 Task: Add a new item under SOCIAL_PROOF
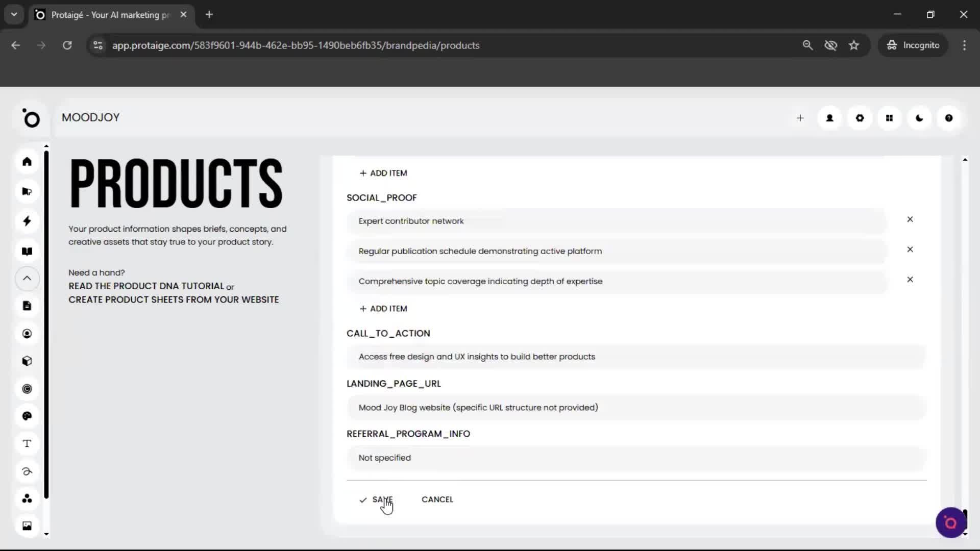[x=383, y=308]
